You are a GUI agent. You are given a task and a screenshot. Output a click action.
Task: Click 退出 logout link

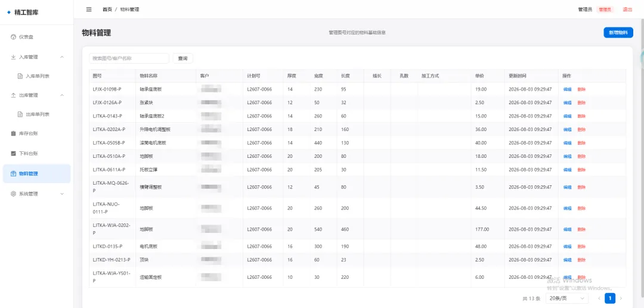click(x=627, y=10)
